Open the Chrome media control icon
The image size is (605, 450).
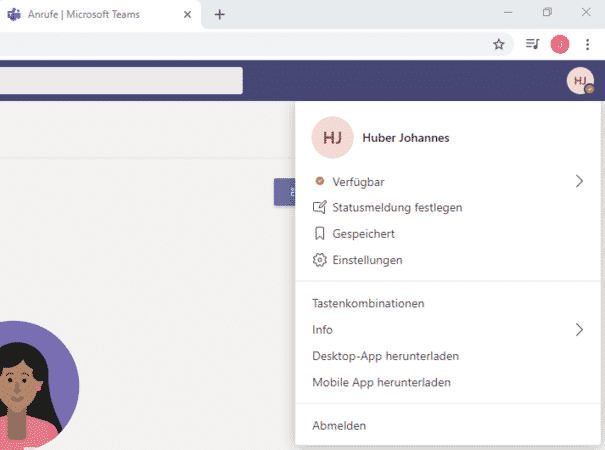pyautogui.click(x=533, y=44)
